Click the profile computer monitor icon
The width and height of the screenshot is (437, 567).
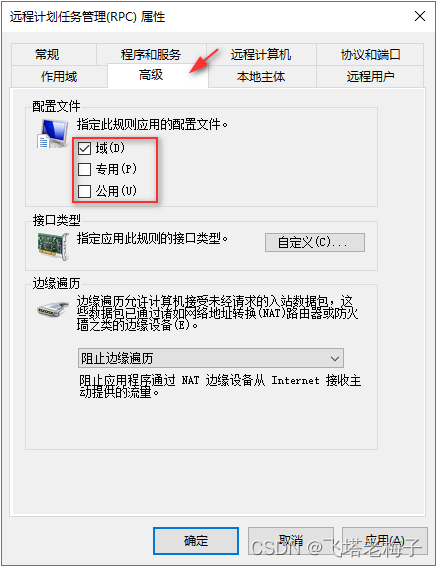[53, 133]
